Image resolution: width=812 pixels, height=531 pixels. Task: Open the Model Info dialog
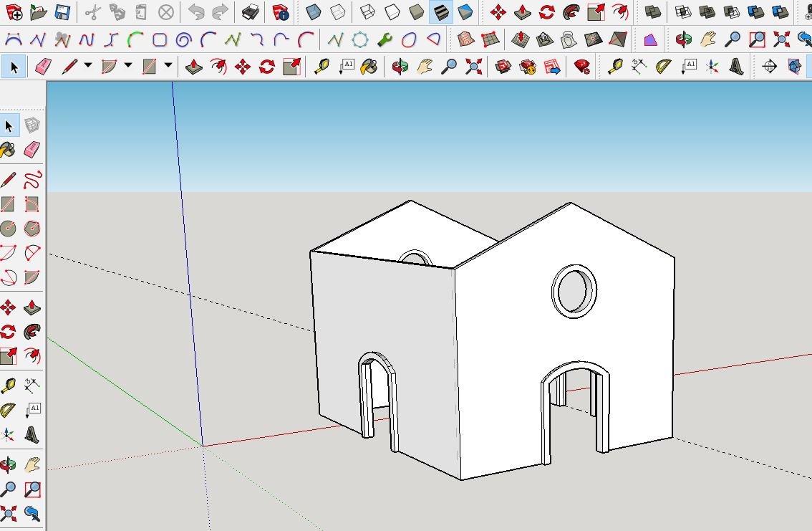pos(280,12)
